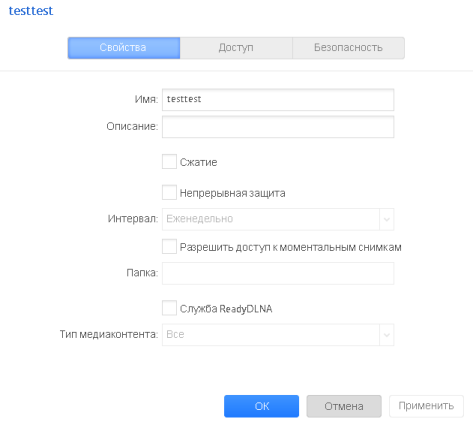Confirm with the OK button
This screenshot has height=425, width=473.
tap(261, 406)
